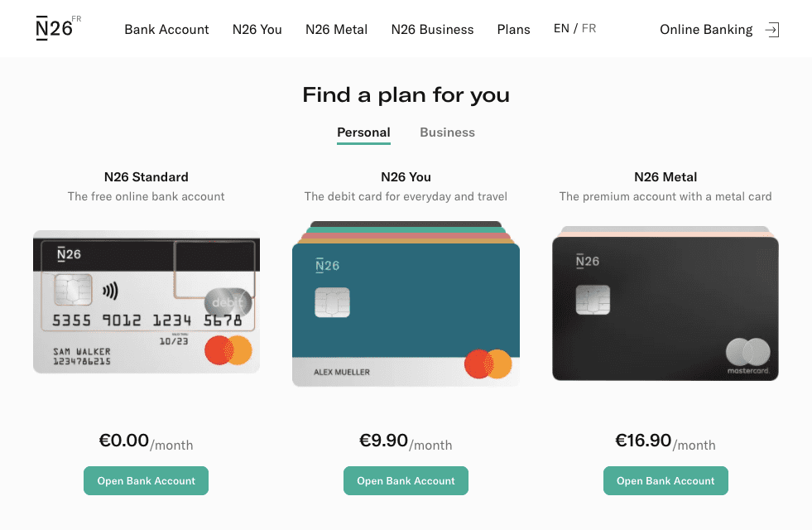
Task: Switch to the Business plans tab
Action: coord(447,132)
